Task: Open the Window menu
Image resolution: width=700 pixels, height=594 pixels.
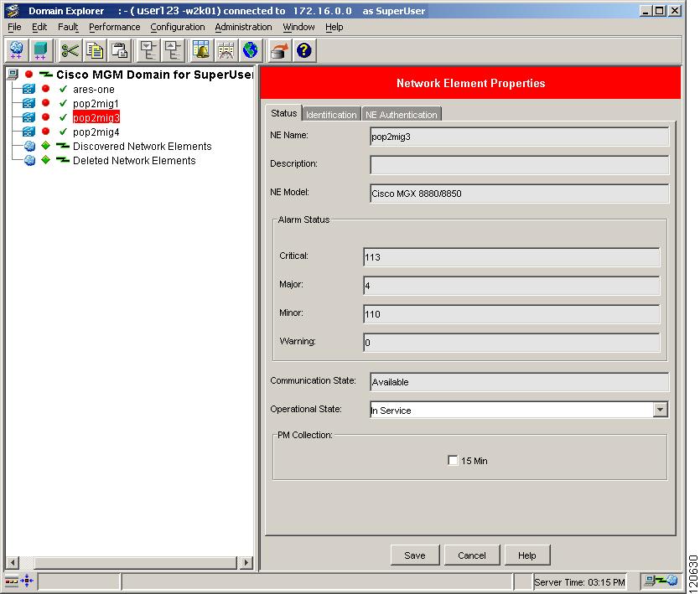Action: [298, 27]
